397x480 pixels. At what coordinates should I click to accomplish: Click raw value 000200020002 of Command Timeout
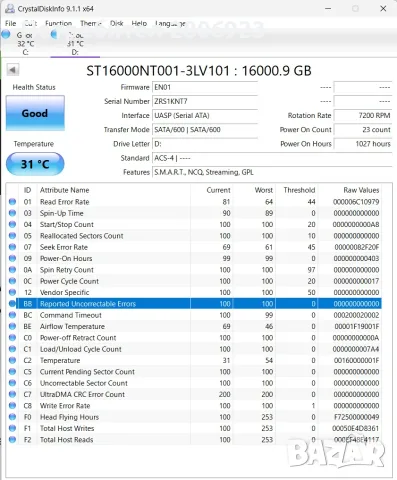click(356, 315)
